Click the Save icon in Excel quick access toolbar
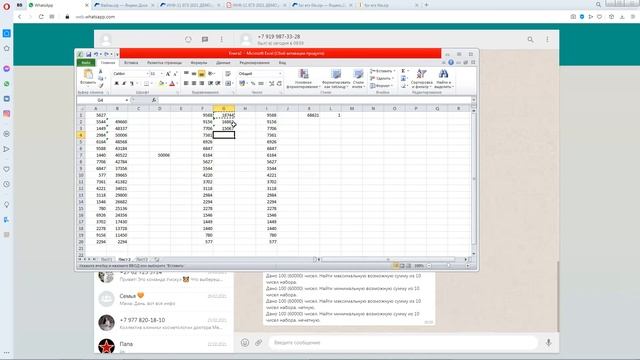The width and height of the screenshot is (640, 360). [x=88, y=54]
